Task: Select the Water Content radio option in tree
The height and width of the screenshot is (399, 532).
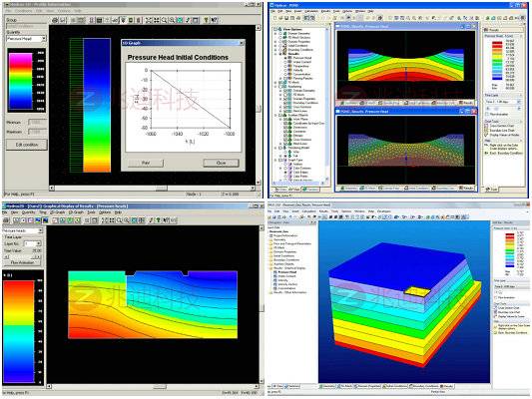Action: (285, 62)
